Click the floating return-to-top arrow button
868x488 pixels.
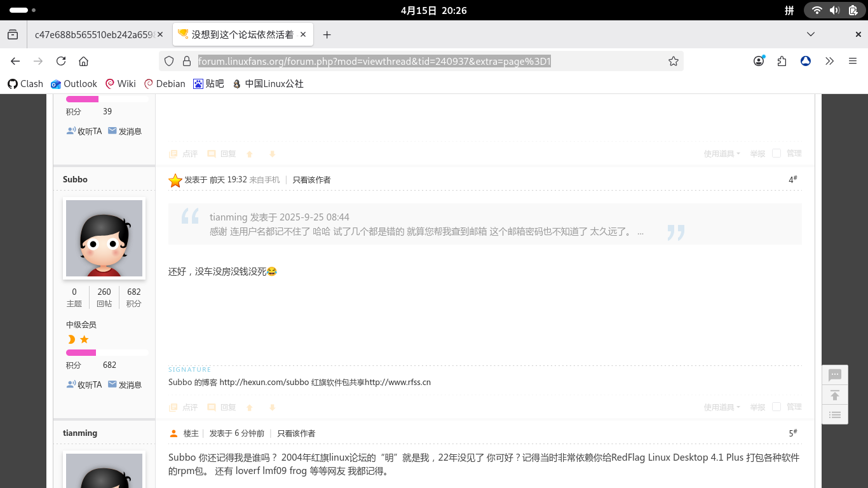tap(835, 395)
